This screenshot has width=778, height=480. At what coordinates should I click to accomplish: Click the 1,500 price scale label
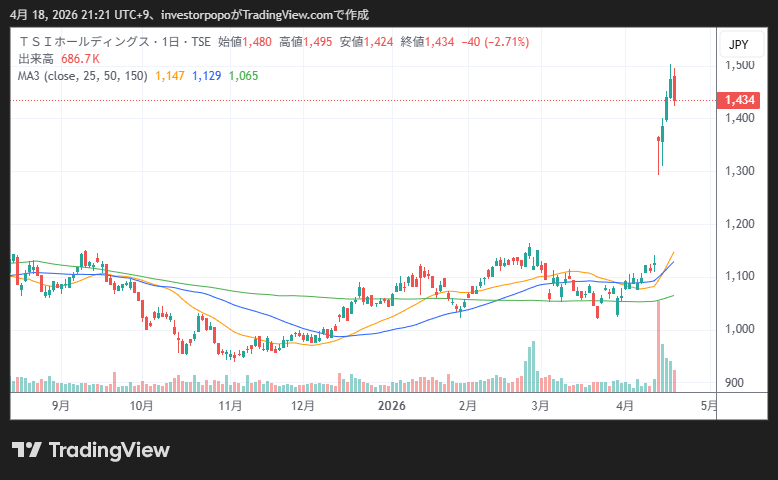740,66
